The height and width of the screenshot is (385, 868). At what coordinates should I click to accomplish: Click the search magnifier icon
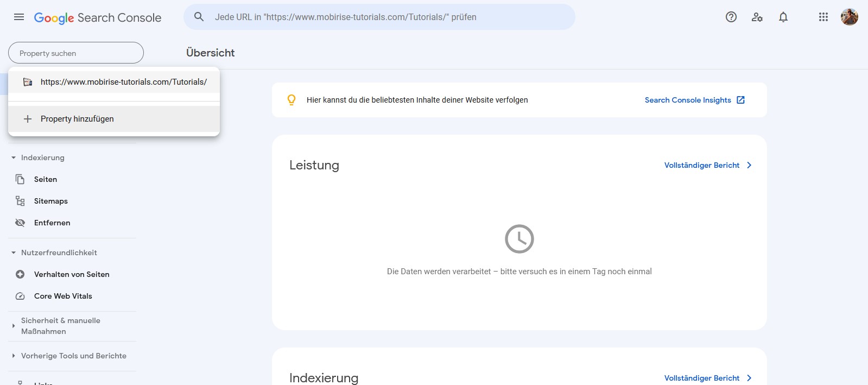point(199,17)
